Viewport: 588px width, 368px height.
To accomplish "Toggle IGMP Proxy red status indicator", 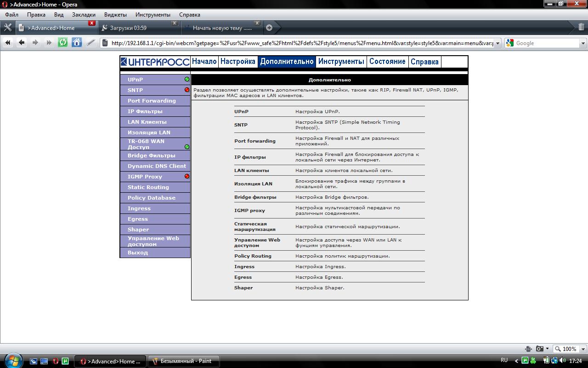I will tap(187, 177).
